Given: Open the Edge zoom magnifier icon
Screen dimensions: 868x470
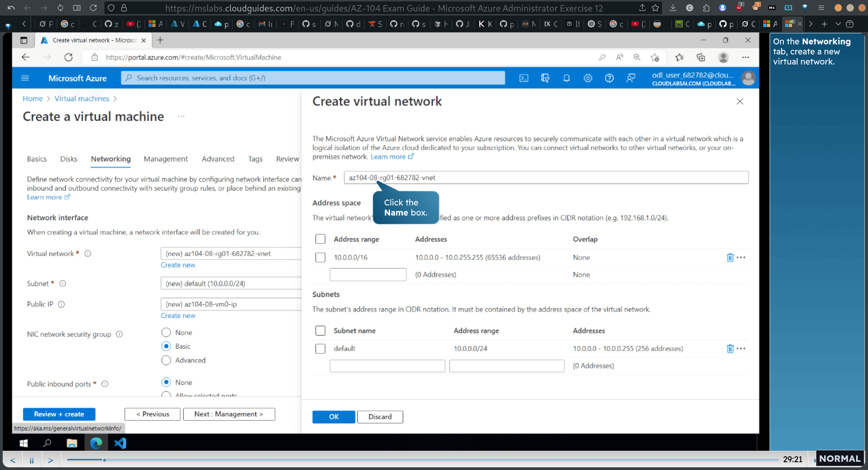Looking at the screenshot, I should point(637,57).
